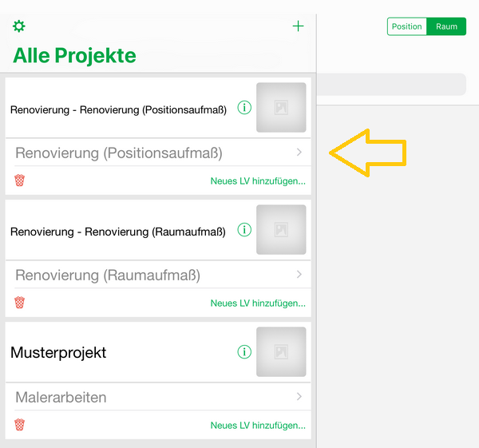The width and height of the screenshot is (479, 448).
Task: Add new LV to Raumaufmaß project
Action: 258,303
